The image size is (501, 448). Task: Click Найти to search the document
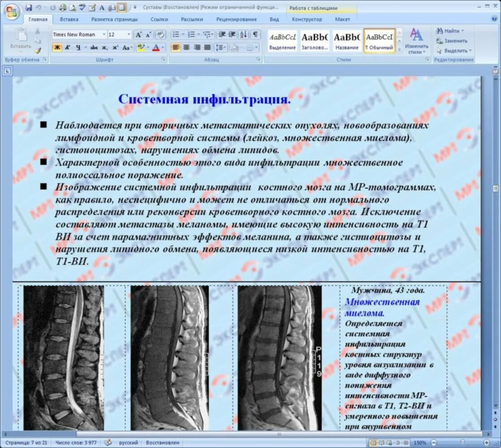[449, 30]
